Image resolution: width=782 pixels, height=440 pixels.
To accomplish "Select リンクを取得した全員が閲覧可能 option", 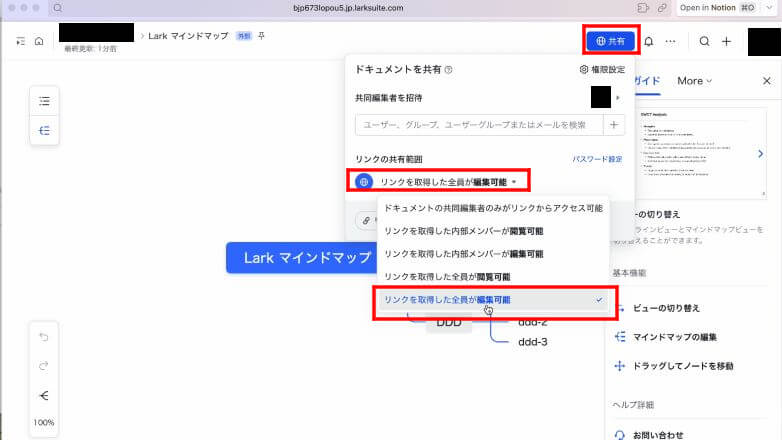I will [x=493, y=277].
